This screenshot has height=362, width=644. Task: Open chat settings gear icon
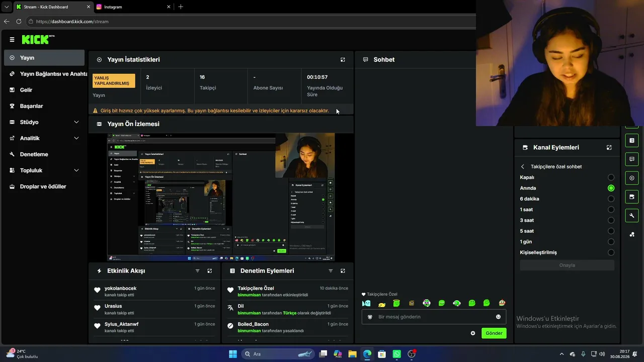pos(473,333)
